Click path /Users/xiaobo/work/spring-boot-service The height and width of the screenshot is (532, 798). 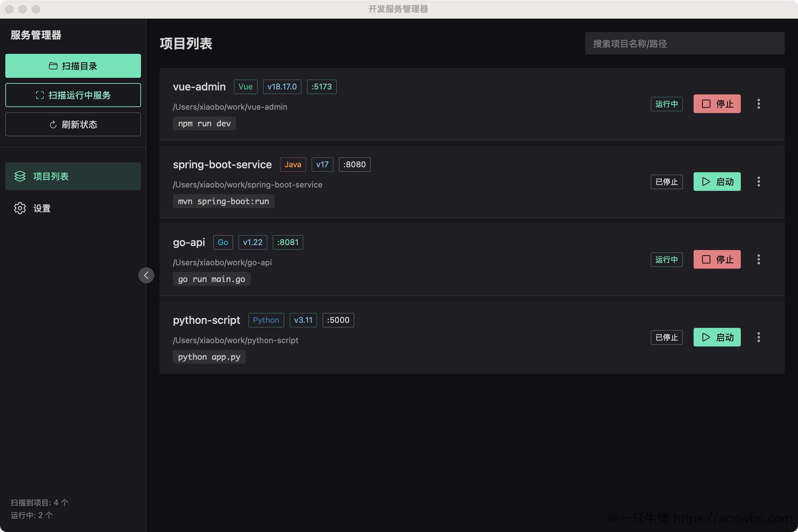coord(248,185)
